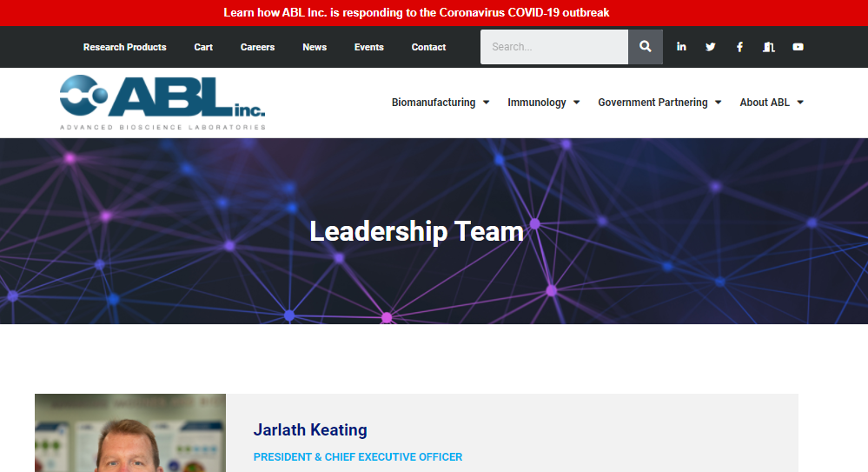Click the ABL Inc. logo
Viewport: 868px width, 472px height.
(162, 103)
